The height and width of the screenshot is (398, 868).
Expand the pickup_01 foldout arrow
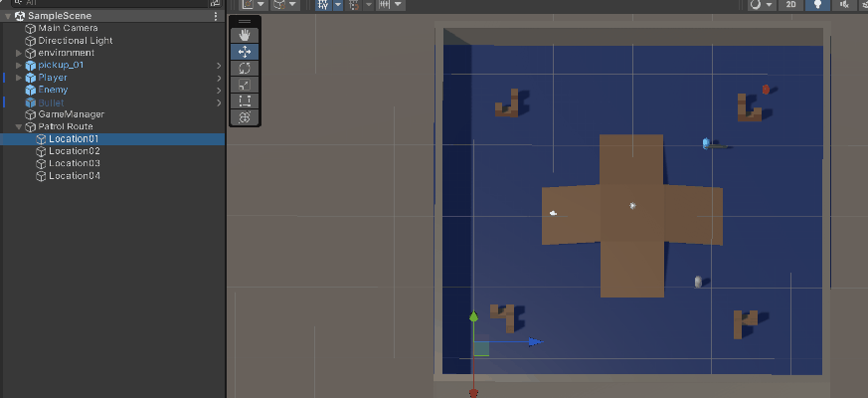click(19, 66)
